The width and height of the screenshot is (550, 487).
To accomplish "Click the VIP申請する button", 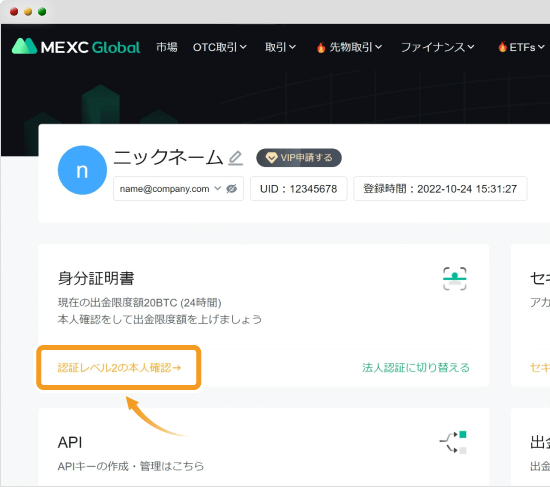I will point(299,158).
